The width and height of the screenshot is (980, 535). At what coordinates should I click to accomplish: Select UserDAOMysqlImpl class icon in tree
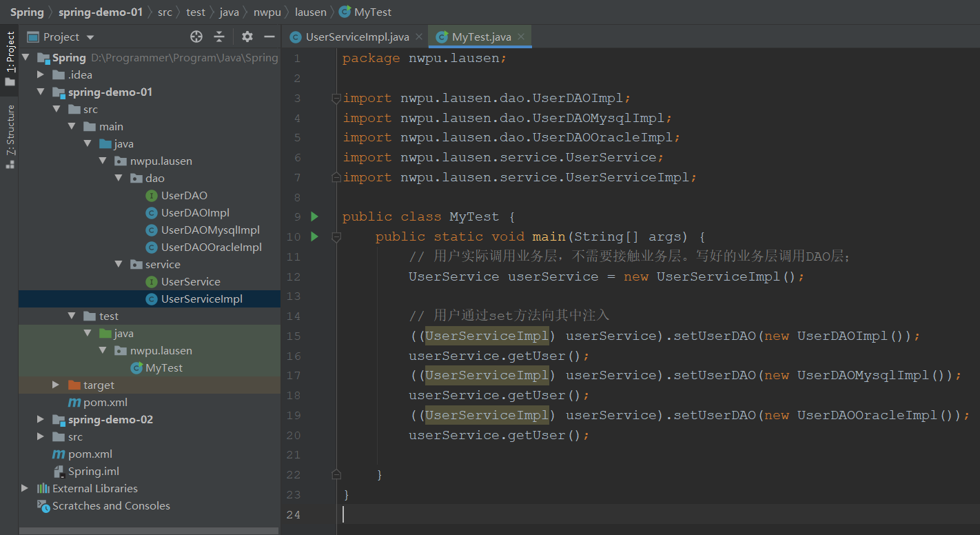coord(152,230)
